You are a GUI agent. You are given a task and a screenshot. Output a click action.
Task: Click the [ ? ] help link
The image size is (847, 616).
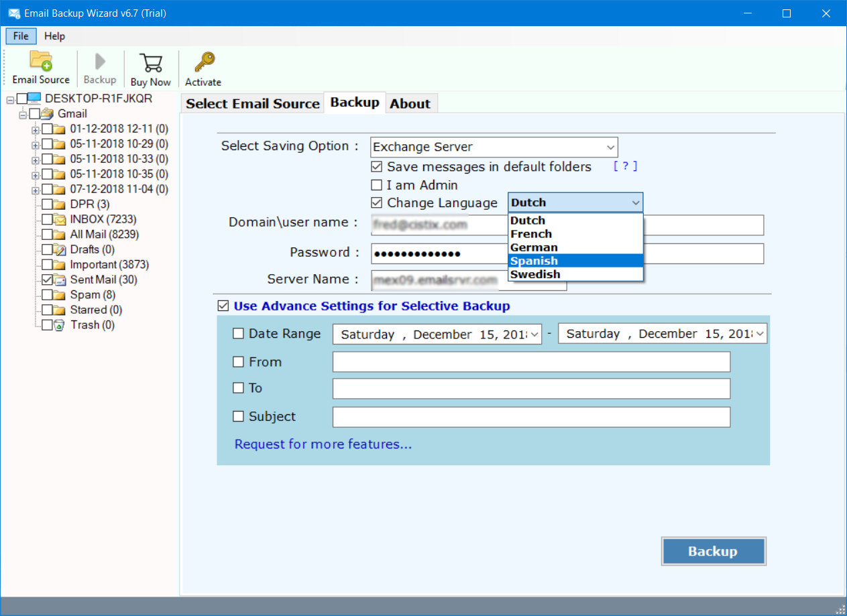625,166
